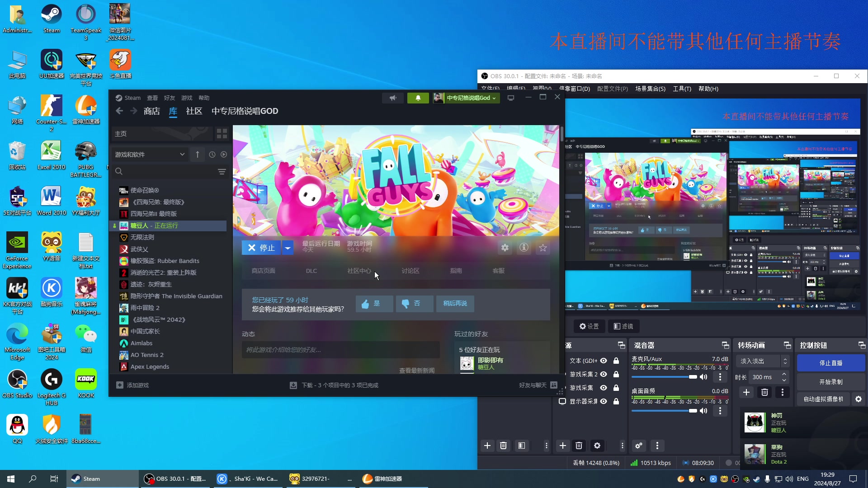Click activity post input 将此游戏介绍给您的好友

pos(340,350)
